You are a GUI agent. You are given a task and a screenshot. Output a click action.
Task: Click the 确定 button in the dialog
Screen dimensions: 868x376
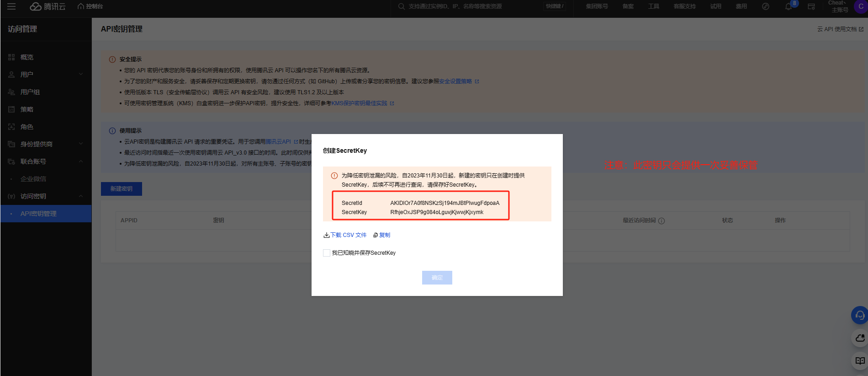click(437, 278)
